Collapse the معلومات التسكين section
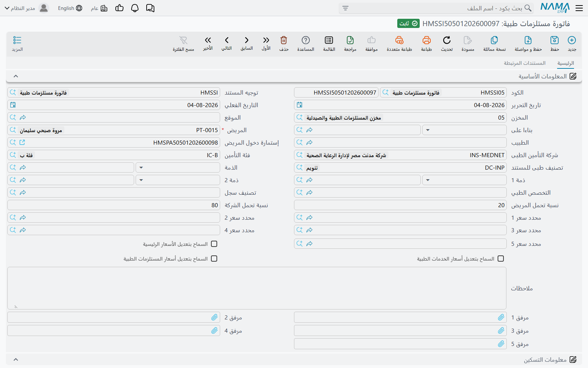This screenshot has width=588, height=368. (16, 360)
